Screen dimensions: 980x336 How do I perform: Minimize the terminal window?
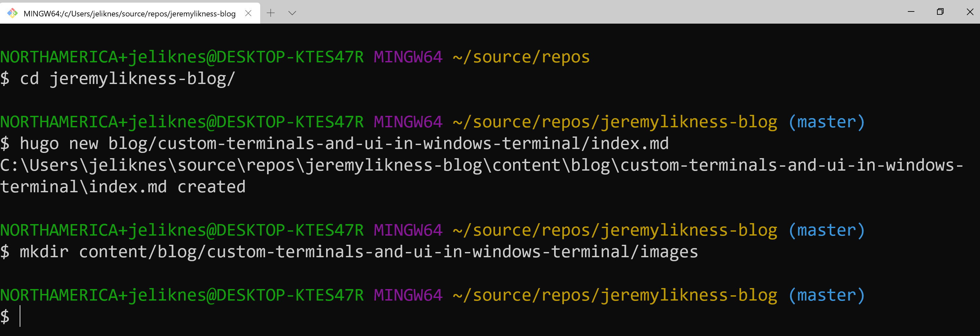coord(911,12)
